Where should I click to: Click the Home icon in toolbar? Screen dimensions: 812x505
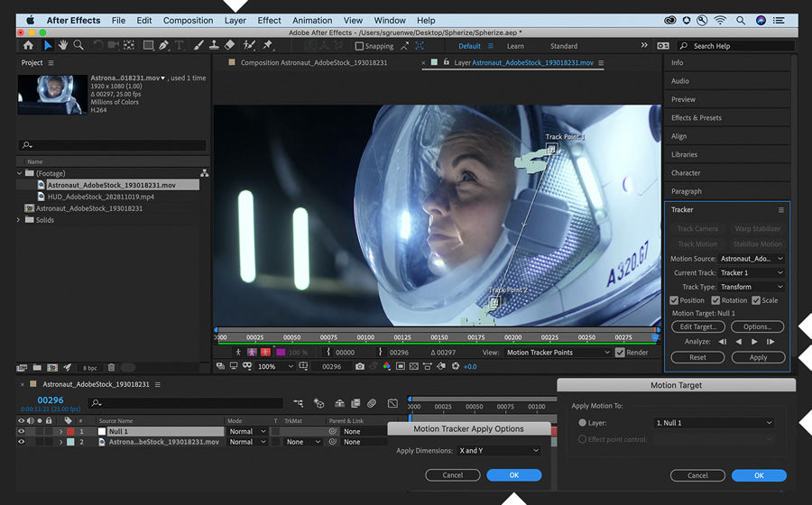(x=28, y=45)
